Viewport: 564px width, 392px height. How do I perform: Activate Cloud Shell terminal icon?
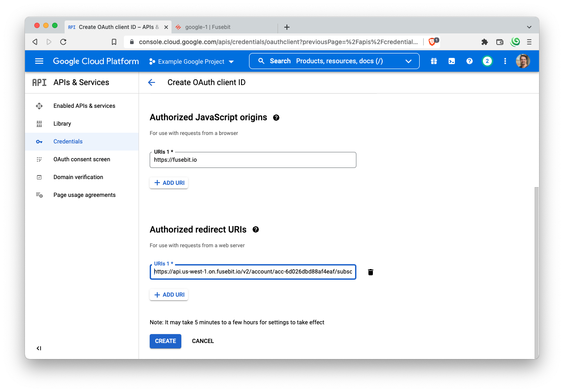pyautogui.click(x=452, y=61)
